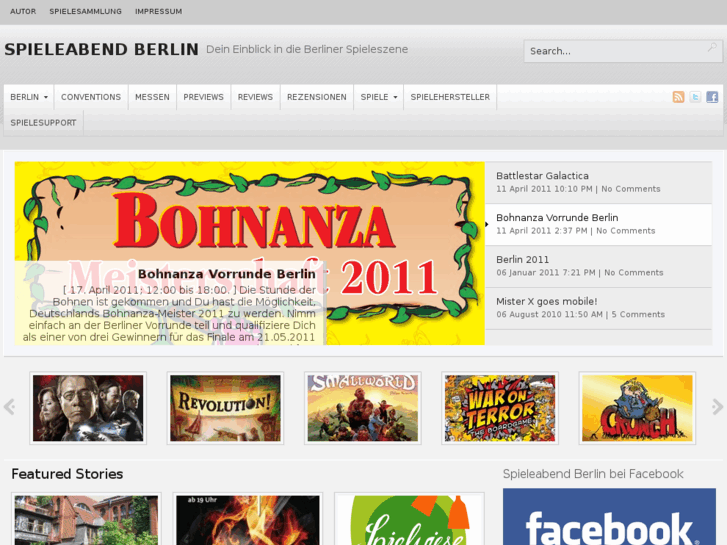Open the War on Terror boardgame thumbnail
Viewport: 727px width, 545px height.
[x=500, y=408]
